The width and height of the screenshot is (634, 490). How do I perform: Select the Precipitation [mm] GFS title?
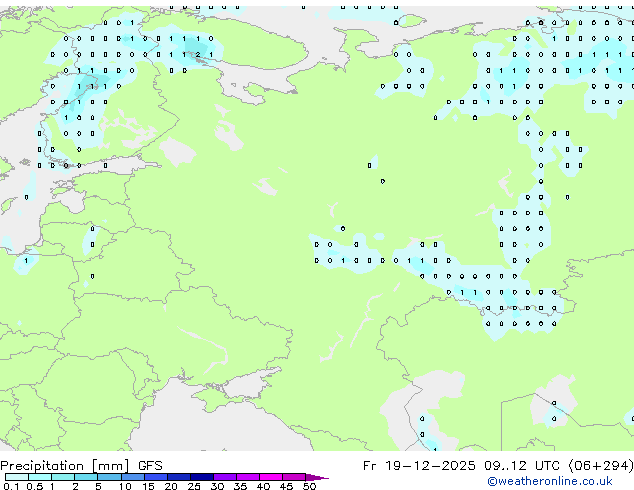click(81, 466)
